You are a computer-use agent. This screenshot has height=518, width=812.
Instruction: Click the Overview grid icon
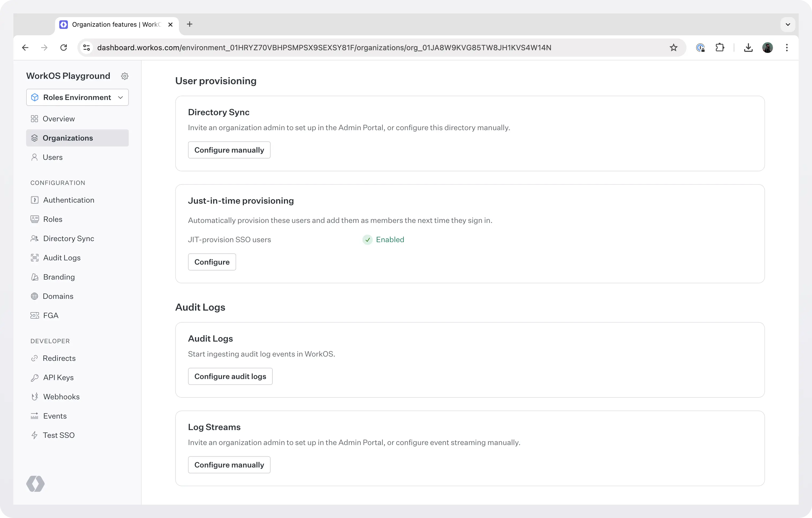(x=34, y=119)
